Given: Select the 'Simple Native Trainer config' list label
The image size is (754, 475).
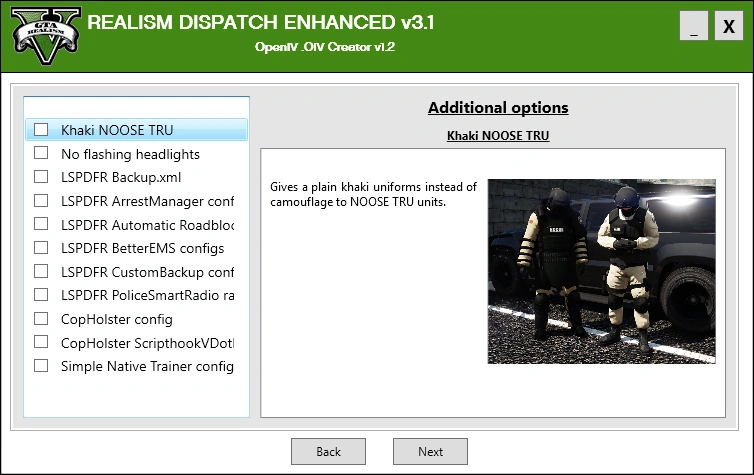Looking at the screenshot, I should click(148, 366).
